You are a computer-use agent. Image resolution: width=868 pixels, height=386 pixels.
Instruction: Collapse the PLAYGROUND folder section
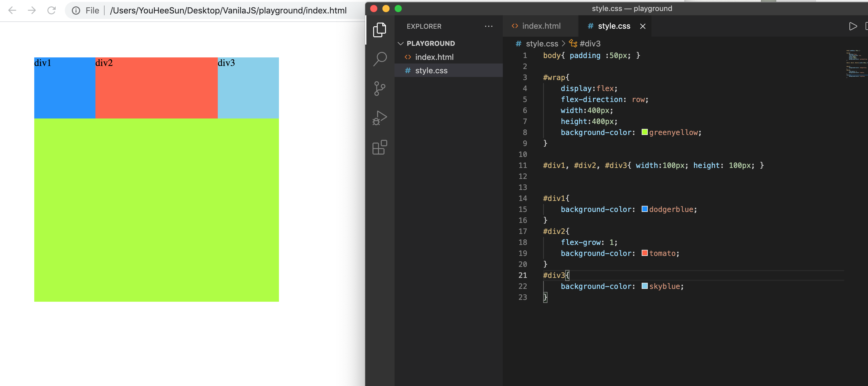click(401, 43)
